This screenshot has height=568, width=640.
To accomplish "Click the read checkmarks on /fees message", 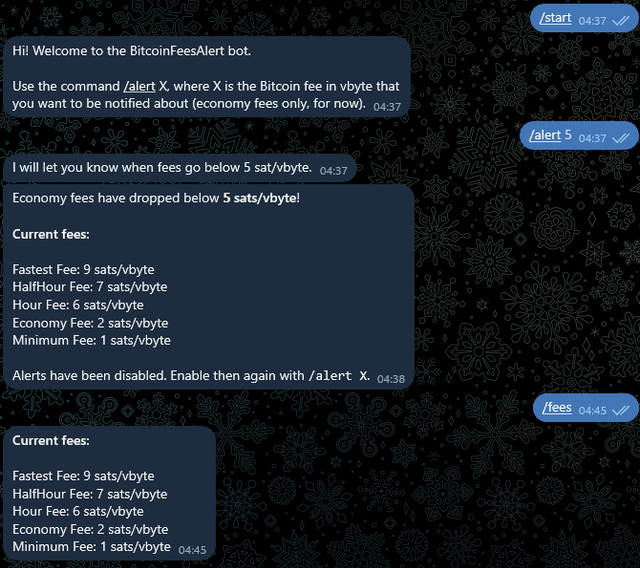I will coord(621,410).
